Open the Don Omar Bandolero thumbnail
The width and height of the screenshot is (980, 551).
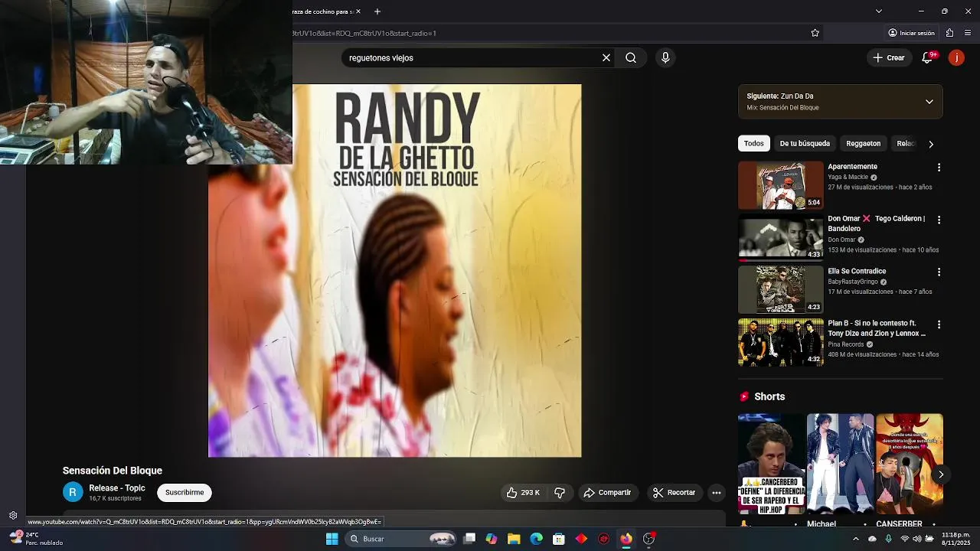pos(780,237)
